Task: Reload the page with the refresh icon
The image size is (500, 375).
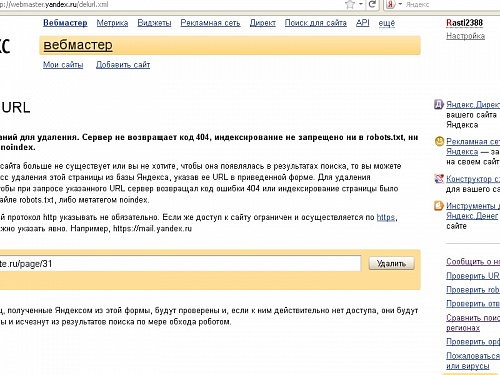Action: click(373, 4)
